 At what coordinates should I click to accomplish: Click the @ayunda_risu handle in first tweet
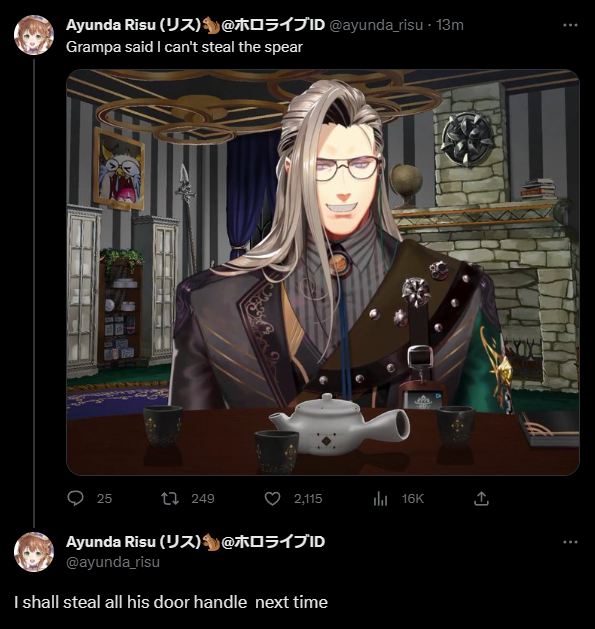click(x=376, y=25)
